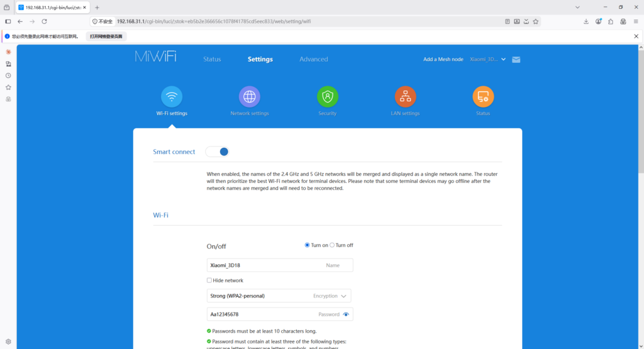Select the Settings top tab
This screenshot has height=349, width=644.
click(260, 59)
